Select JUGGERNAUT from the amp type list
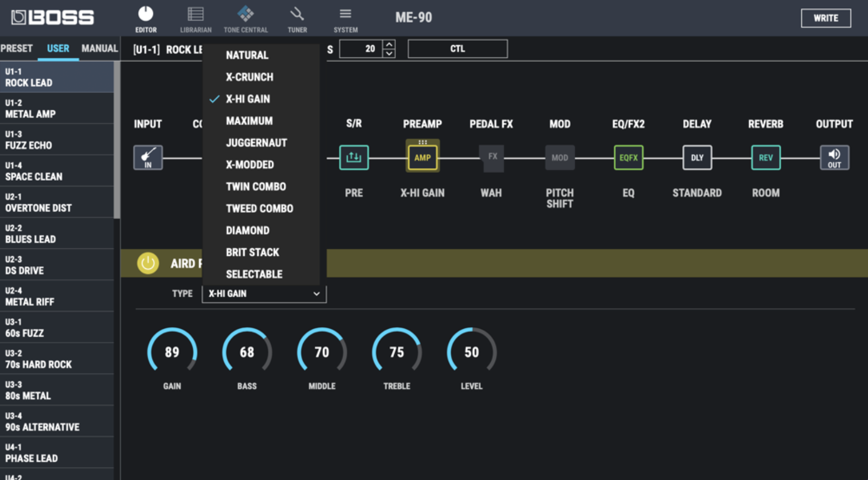868x480 pixels. click(x=256, y=142)
